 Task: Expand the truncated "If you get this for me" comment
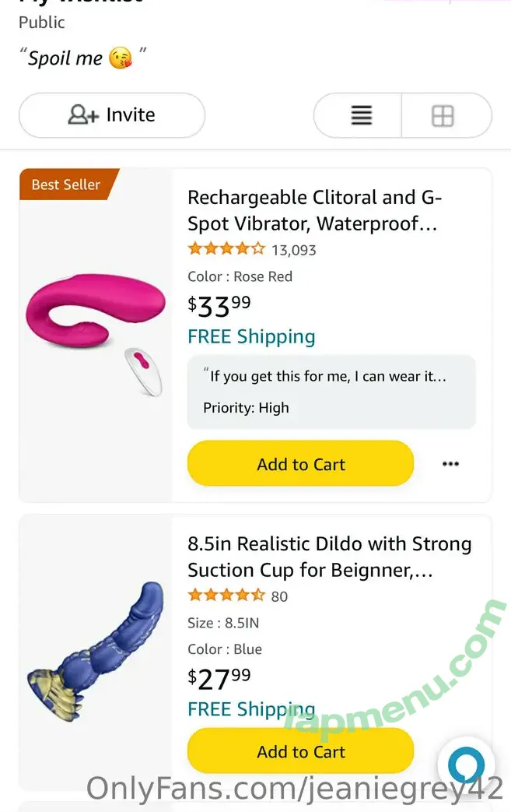[x=327, y=377]
